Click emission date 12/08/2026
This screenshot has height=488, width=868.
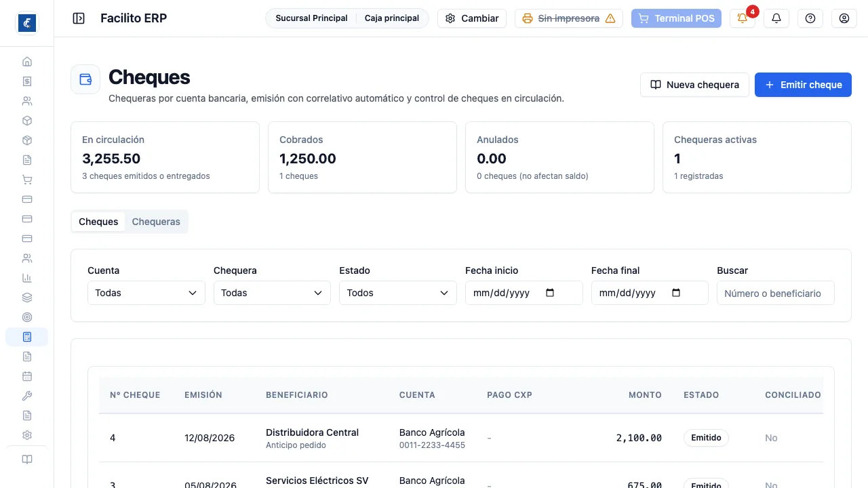(x=210, y=438)
